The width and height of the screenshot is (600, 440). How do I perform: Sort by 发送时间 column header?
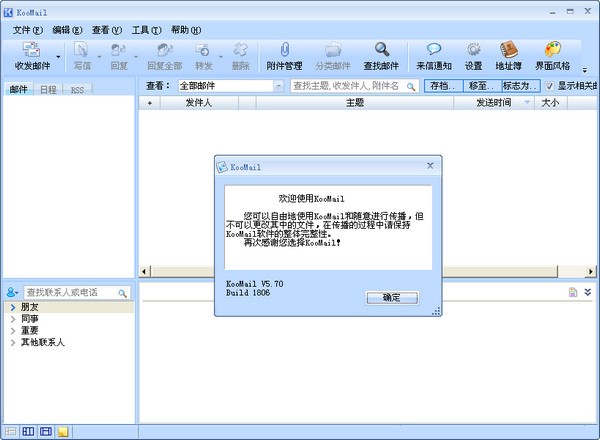point(494,103)
